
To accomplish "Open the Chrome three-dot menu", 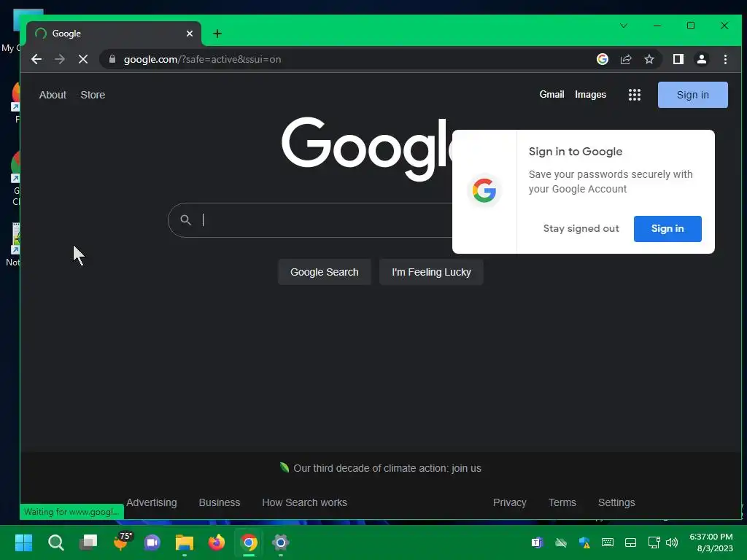I will [x=725, y=59].
